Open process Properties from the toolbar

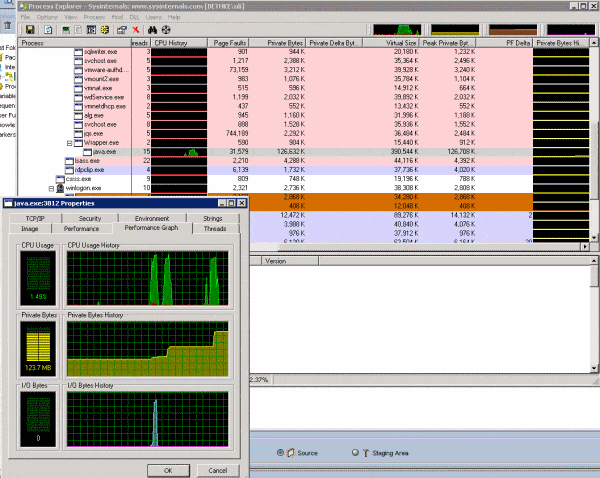point(122,30)
